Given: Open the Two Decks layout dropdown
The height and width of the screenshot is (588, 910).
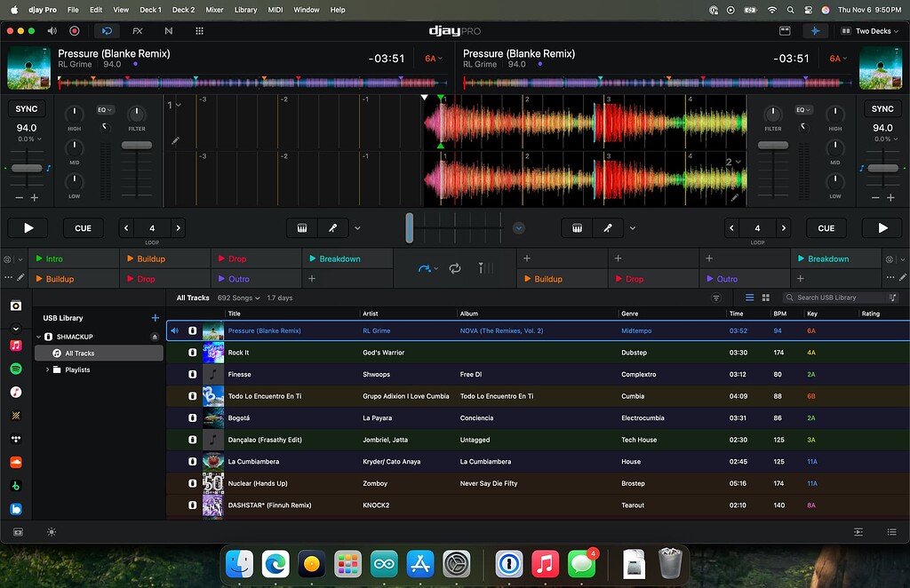Looking at the screenshot, I should tap(869, 31).
